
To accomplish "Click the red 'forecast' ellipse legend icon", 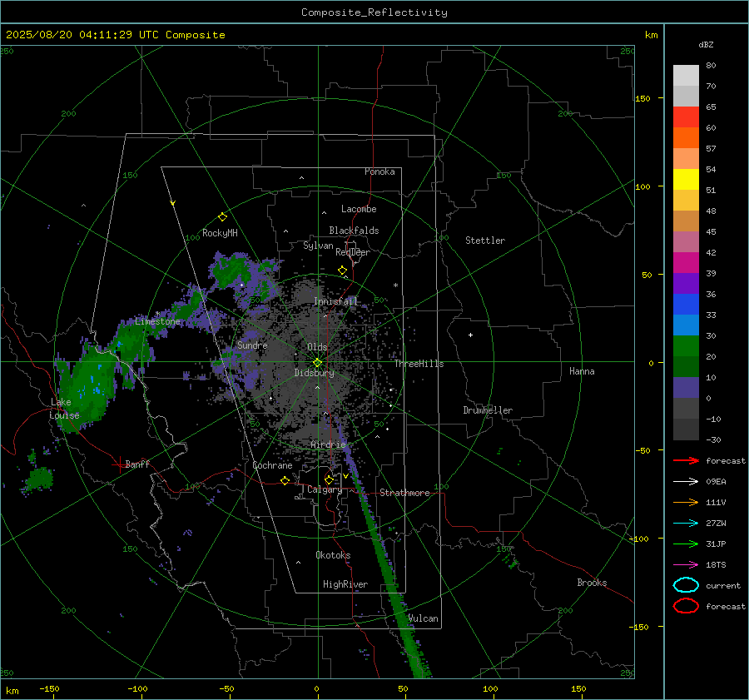I will (x=686, y=606).
